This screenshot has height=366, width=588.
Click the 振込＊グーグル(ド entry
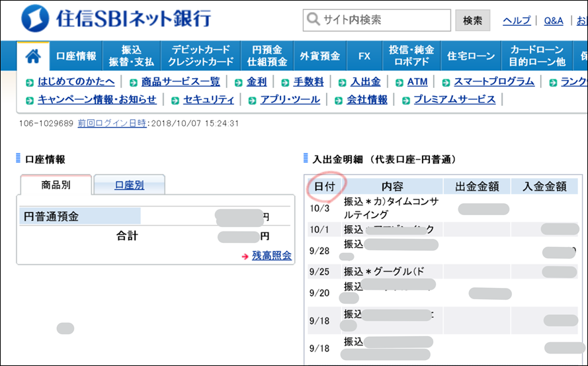(x=384, y=271)
